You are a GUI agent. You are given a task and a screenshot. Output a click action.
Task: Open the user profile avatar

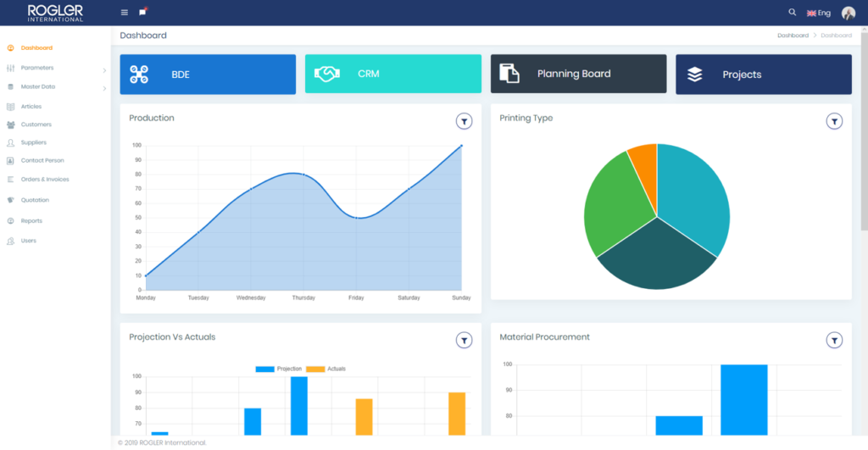(x=848, y=13)
